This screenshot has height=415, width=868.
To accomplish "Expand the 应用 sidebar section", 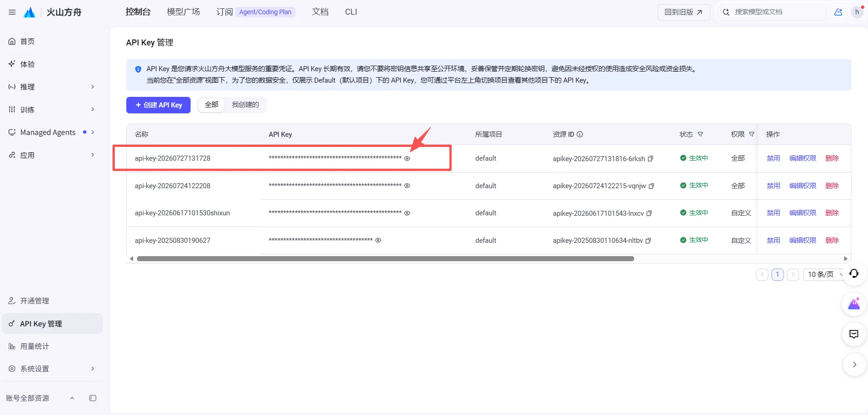I will [x=93, y=155].
